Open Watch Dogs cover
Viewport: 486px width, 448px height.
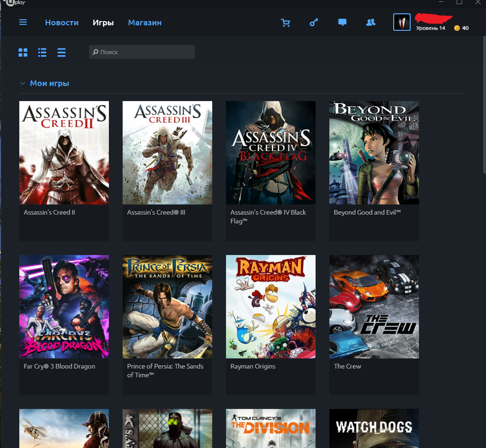[374, 428]
